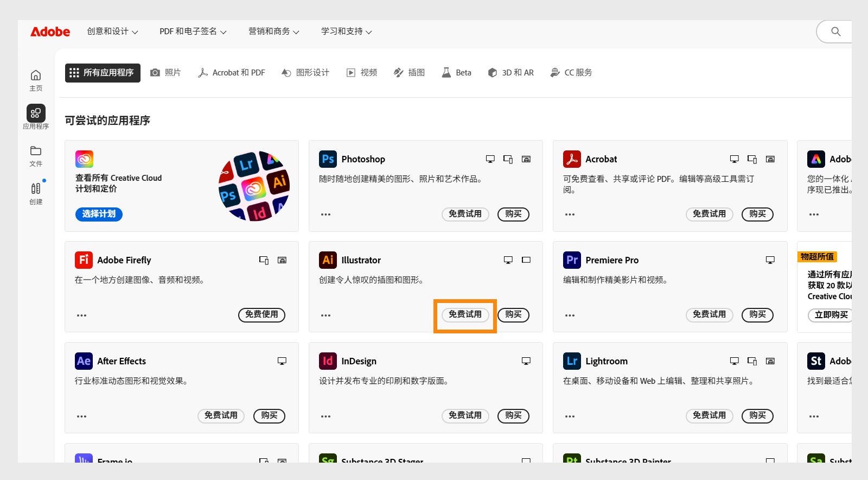Click 购买 for Photoshop
The height and width of the screenshot is (480, 868).
[513, 214]
